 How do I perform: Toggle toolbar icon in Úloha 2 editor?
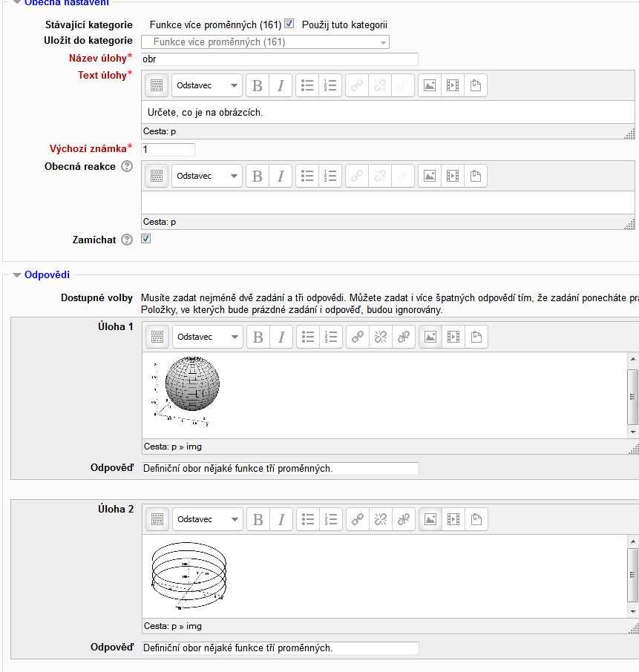pyautogui.click(x=157, y=519)
